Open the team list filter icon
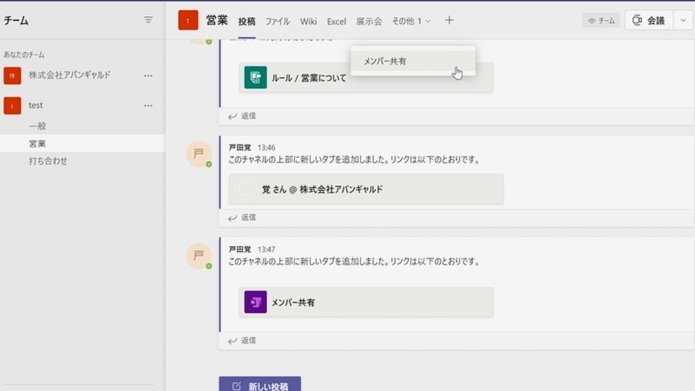Viewport: 695px width, 391px height. click(148, 20)
